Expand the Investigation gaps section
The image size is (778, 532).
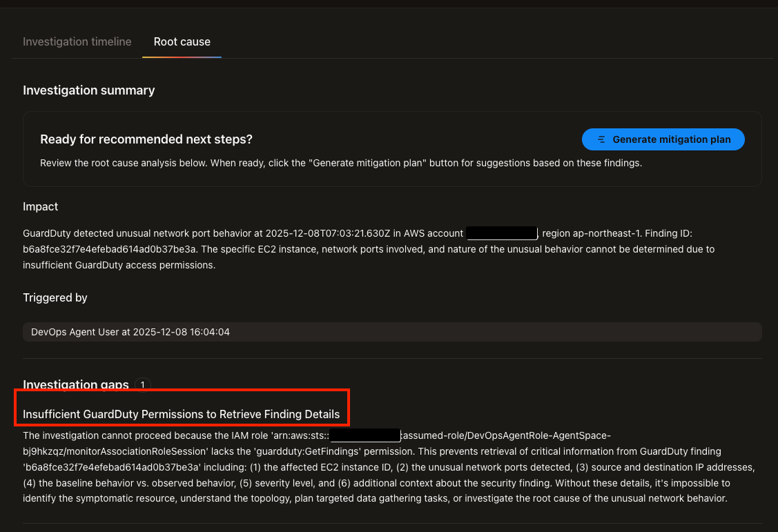tap(76, 384)
